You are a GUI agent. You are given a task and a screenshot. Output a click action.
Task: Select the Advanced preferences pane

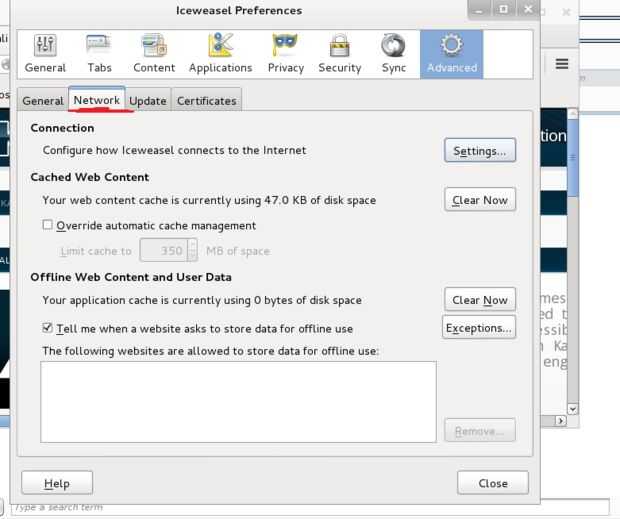click(x=452, y=55)
